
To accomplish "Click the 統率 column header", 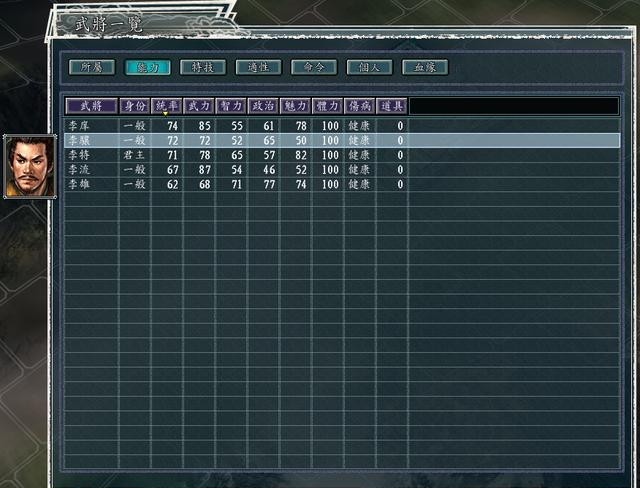I will click(x=167, y=106).
